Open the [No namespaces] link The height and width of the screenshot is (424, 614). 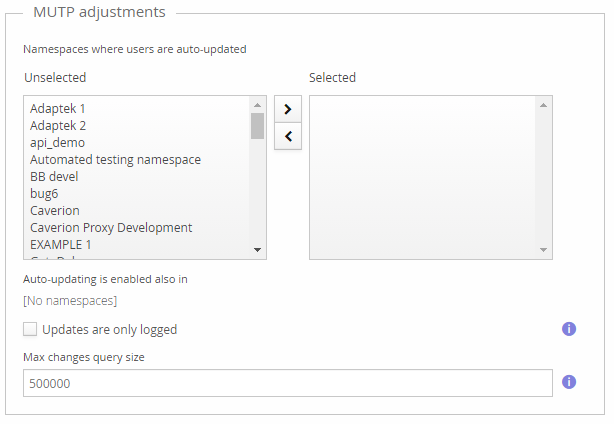tap(70, 300)
